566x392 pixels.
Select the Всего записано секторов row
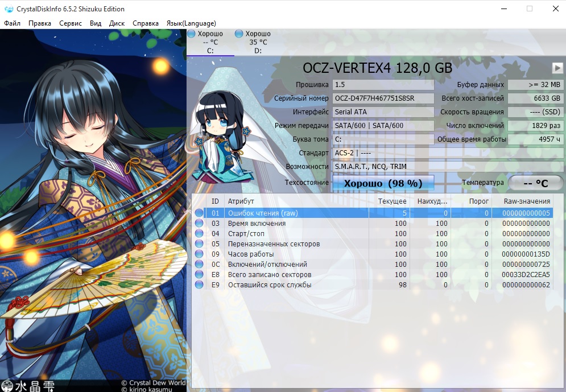(372, 274)
